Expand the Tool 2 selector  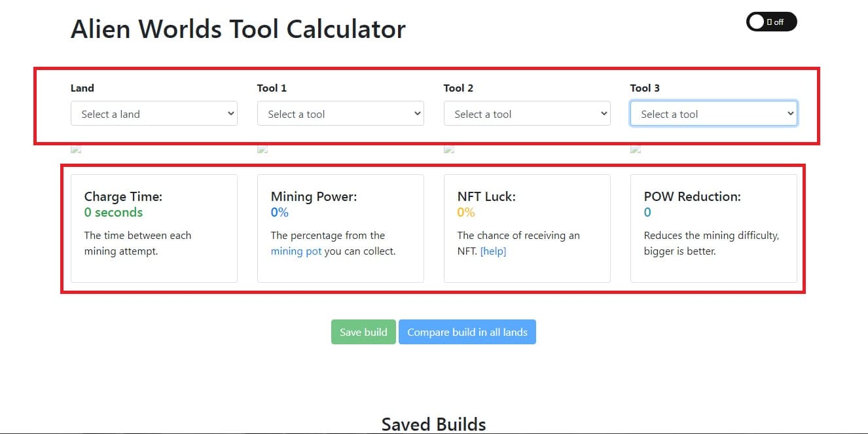pyautogui.click(x=527, y=114)
